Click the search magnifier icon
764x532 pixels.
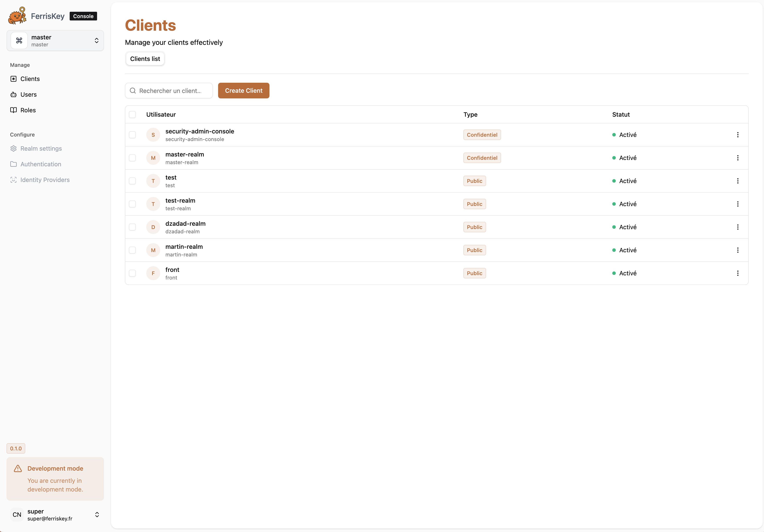click(133, 91)
